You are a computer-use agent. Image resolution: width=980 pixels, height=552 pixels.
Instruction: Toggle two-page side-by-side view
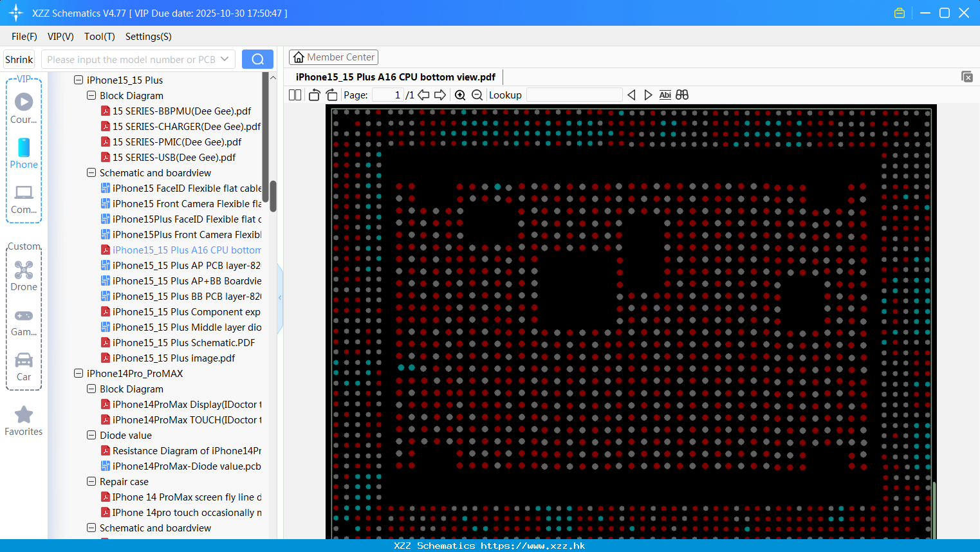click(295, 95)
